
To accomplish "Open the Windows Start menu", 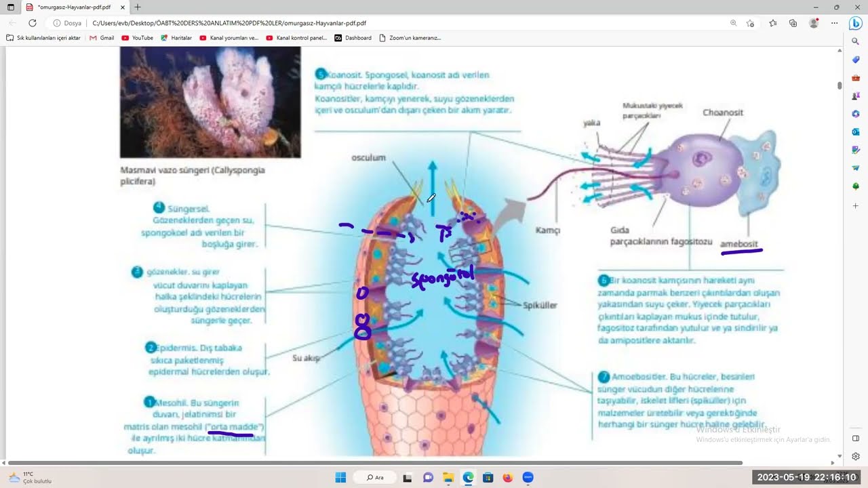I will (x=340, y=477).
